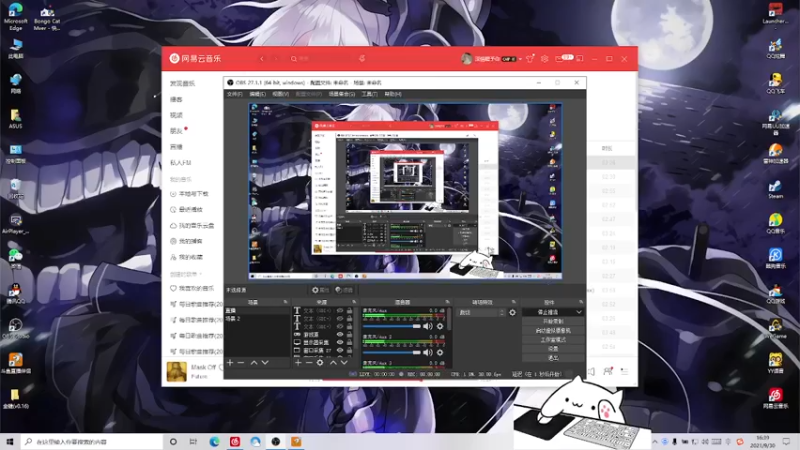The image size is (800, 450).
Task: Click OBS Studio icon on the taskbar
Action: (276, 441)
